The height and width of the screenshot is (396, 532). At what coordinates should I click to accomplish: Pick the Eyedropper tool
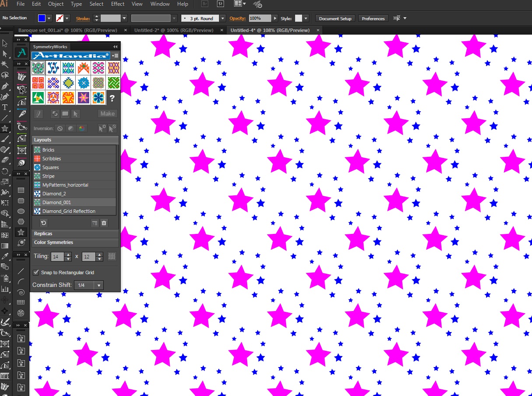click(5, 256)
